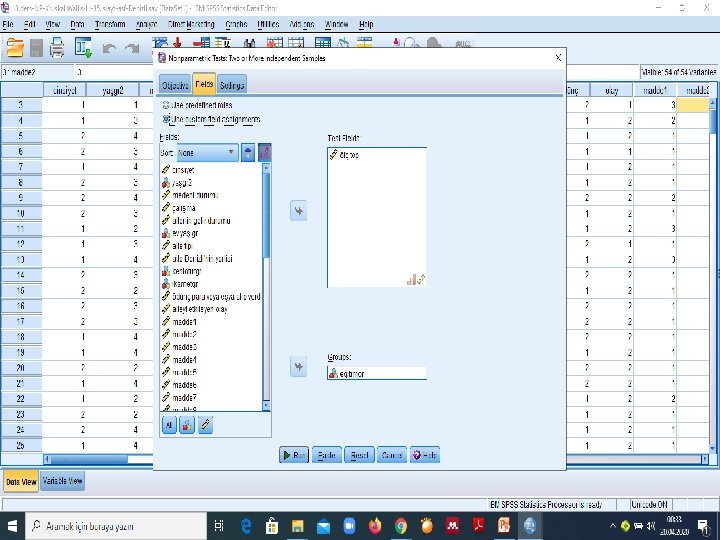Click the cinsiyet column header in data grid
Viewport: 720px width, 540px height.
point(65,90)
